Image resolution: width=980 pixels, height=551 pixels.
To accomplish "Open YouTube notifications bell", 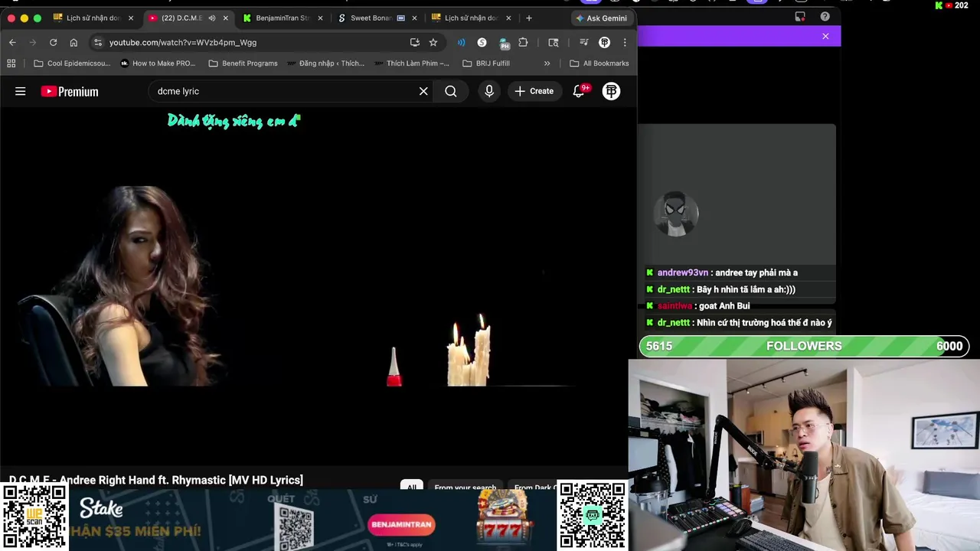I will click(x=579, y=91).
